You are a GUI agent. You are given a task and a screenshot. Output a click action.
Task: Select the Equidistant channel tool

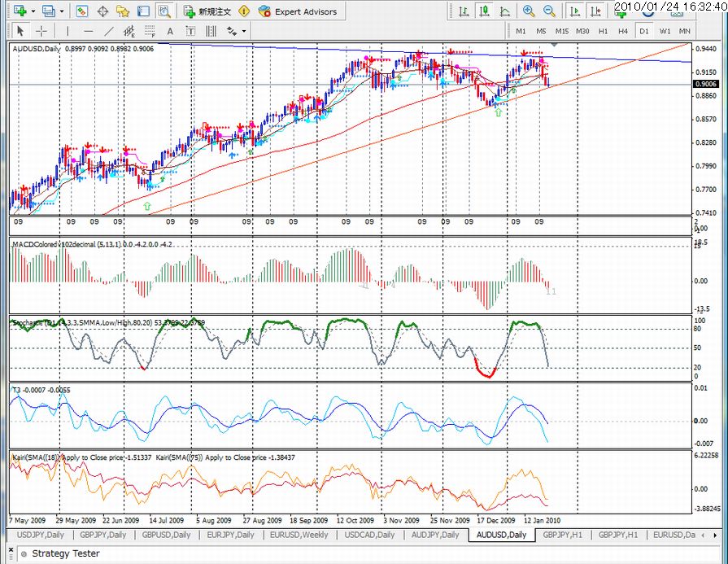click(129, 31)
